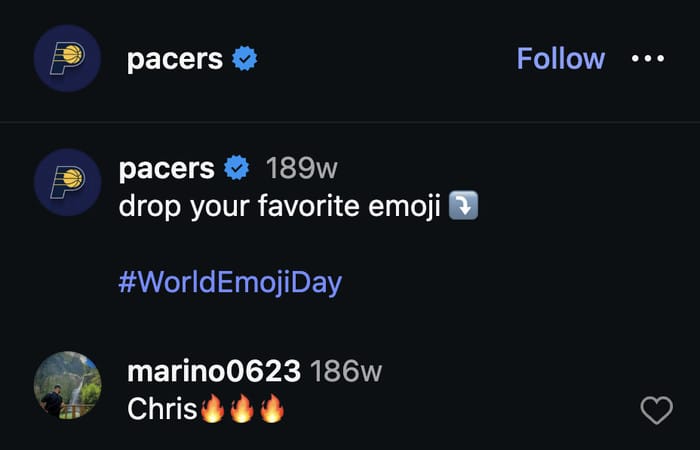Open the pacers username in the post header
Screen dimensions: 700x450
pyautogui.click(x=174, y=59)
